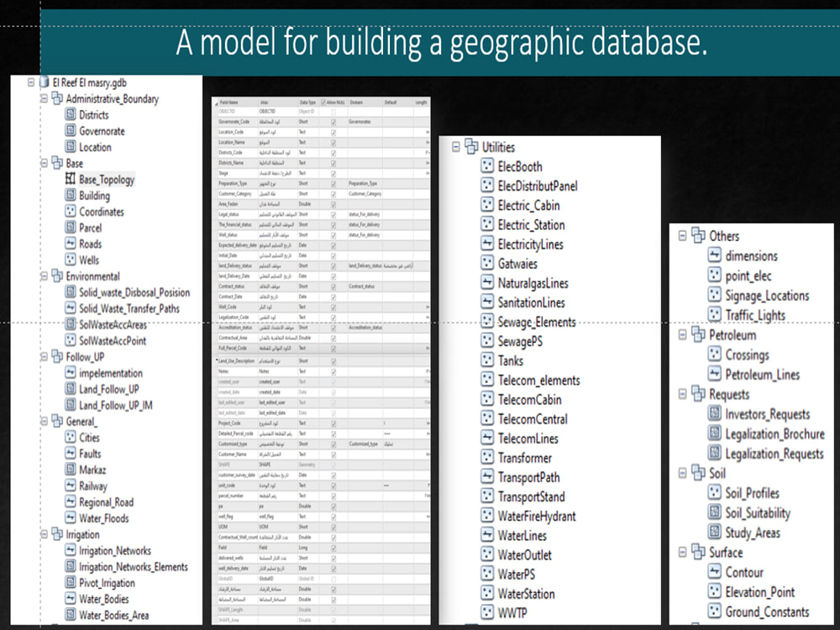
Task: Select the Governorate tree item
Action: [x=102, y=131]
